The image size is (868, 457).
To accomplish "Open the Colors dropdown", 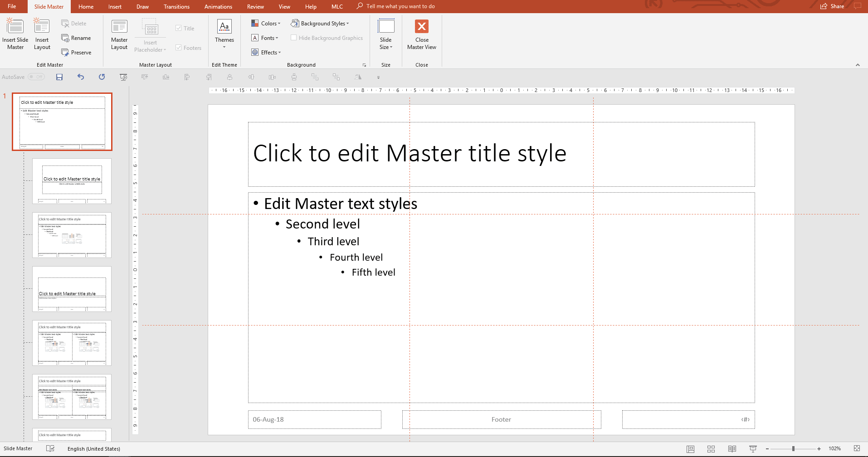I will 266,23.
